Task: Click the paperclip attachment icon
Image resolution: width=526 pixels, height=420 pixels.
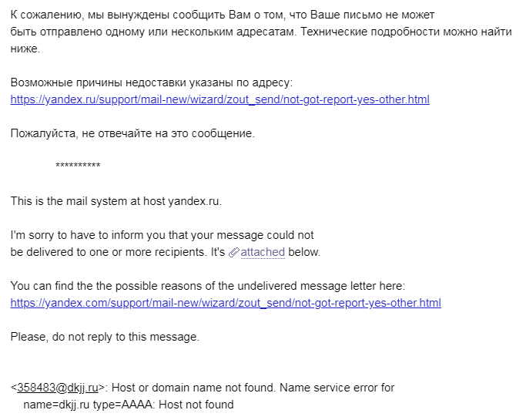Action: (234, 252)
